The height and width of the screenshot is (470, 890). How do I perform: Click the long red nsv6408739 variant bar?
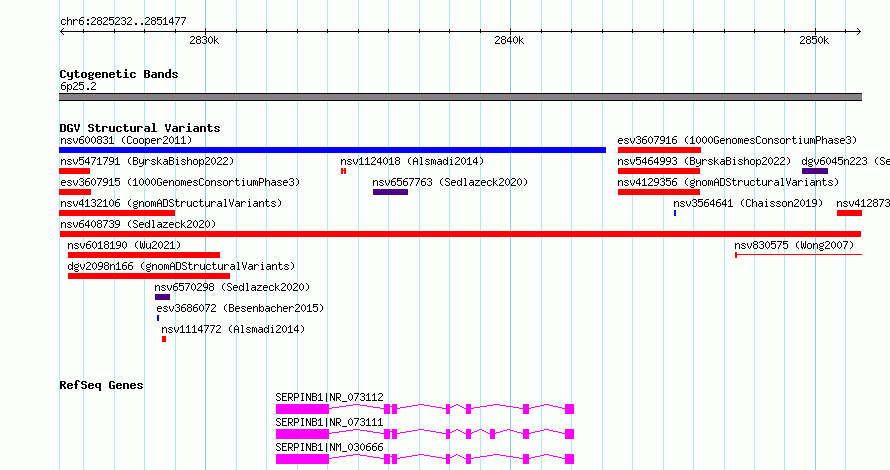tap(460, 234)
